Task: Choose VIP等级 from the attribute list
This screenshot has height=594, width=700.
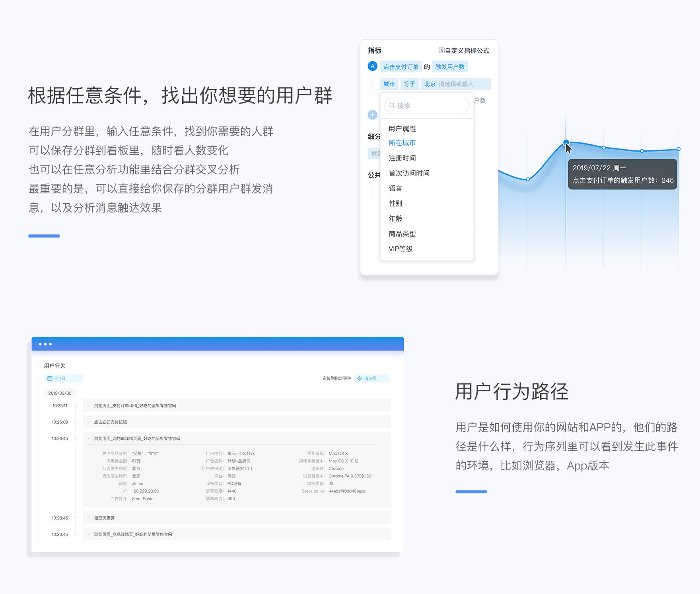Action: click(x=401, y=249)
